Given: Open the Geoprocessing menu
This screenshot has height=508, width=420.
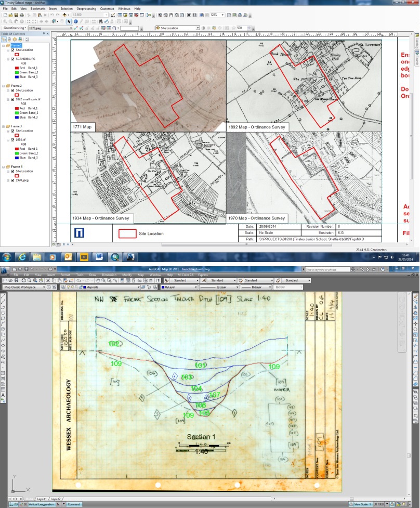Looking at the screenshot, I should tap(86, 9).
